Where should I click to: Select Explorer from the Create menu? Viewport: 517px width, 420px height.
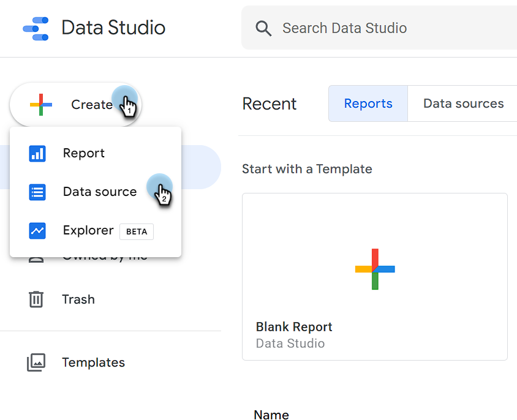pyautogui.click(x=96, y=230)
